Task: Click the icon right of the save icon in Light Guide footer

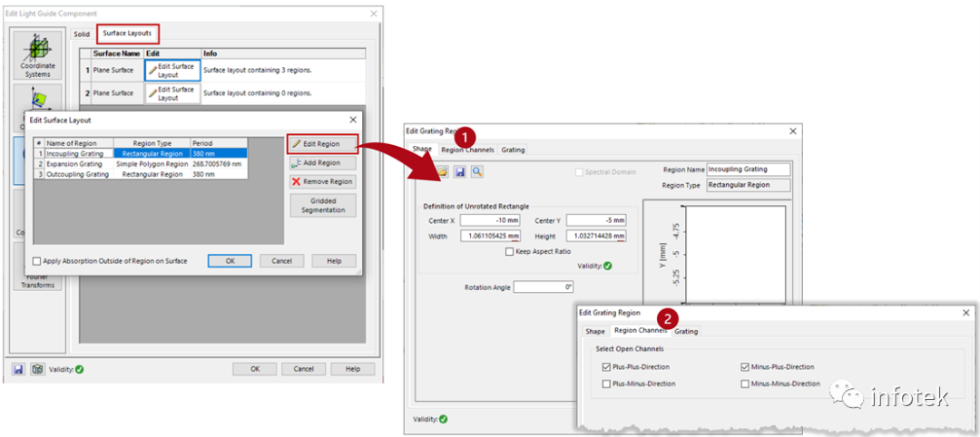Action: pyautogui.click(x=37, y=369)
